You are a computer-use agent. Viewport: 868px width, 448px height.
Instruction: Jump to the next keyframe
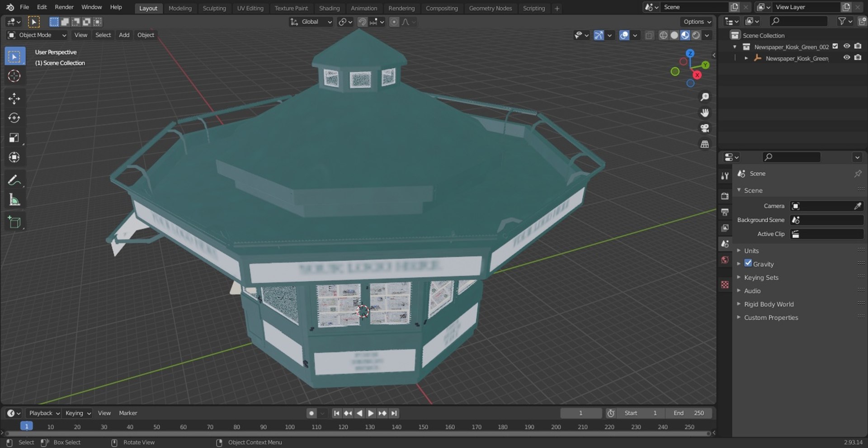[382, 413]
